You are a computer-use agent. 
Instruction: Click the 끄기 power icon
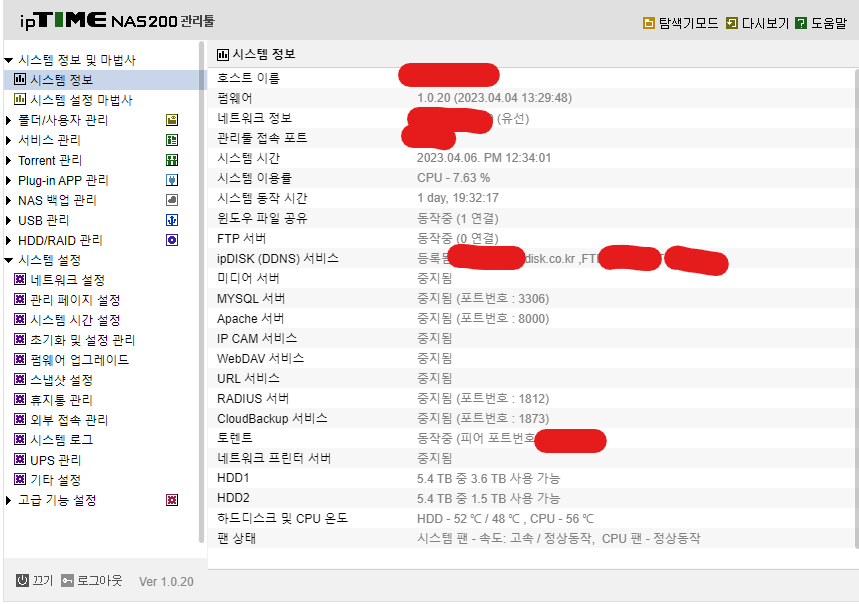22,580
